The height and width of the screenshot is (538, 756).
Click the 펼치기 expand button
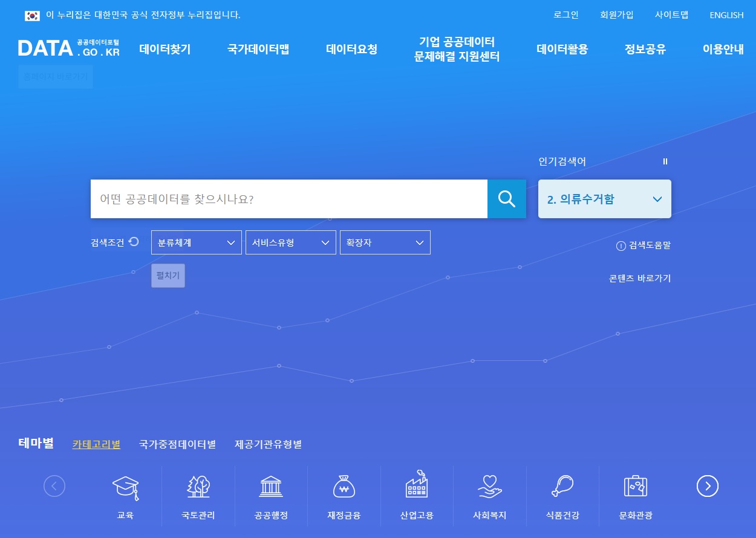[x=168, y=276]
